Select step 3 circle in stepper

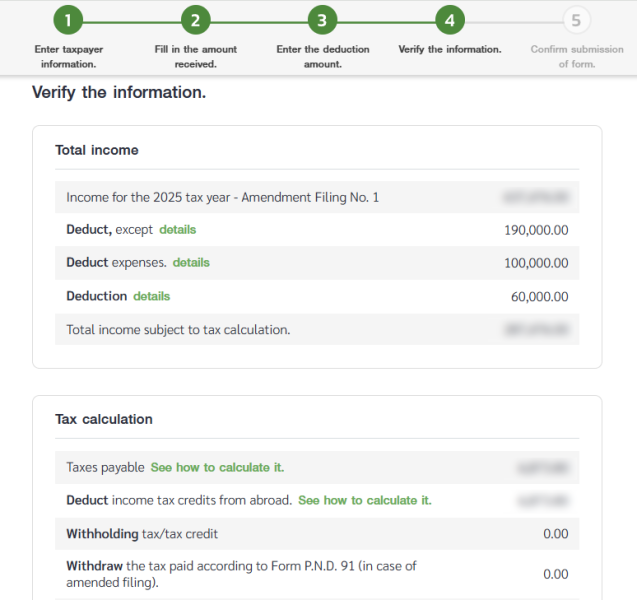(x=321, y=20)
